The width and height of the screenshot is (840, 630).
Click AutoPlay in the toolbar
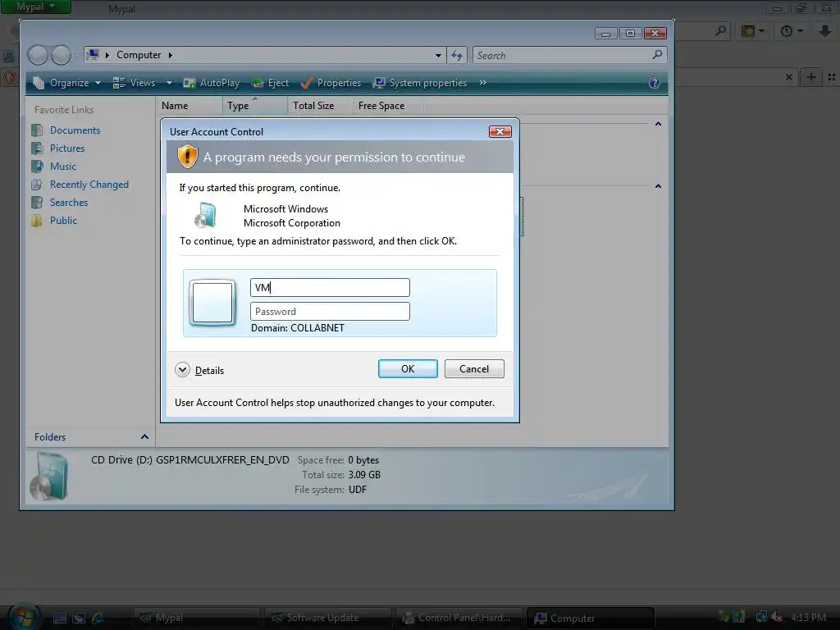tap(212, 83)
